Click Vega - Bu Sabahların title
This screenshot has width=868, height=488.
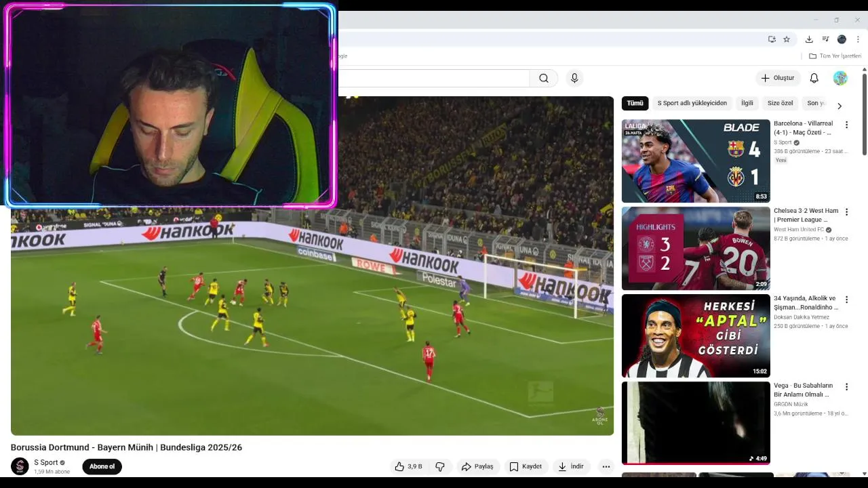point(803,390)
